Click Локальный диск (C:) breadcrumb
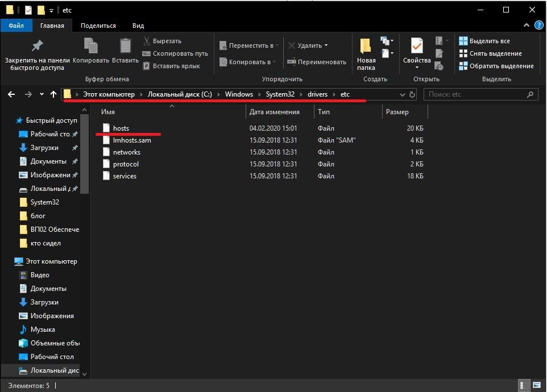547x392 pixels. 180,94
